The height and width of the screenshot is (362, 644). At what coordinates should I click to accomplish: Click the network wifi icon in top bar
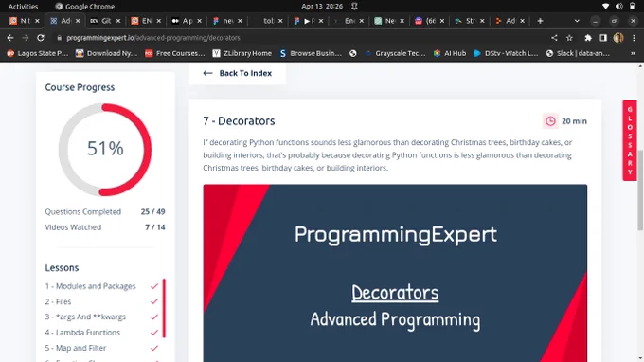click(x=605, y=7)
